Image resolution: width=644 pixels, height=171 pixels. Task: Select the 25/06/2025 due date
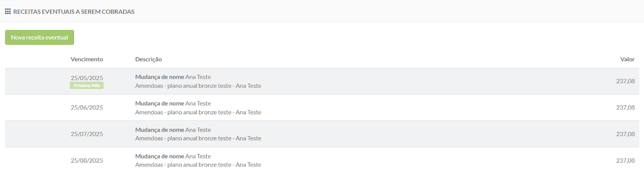(87, 107)
